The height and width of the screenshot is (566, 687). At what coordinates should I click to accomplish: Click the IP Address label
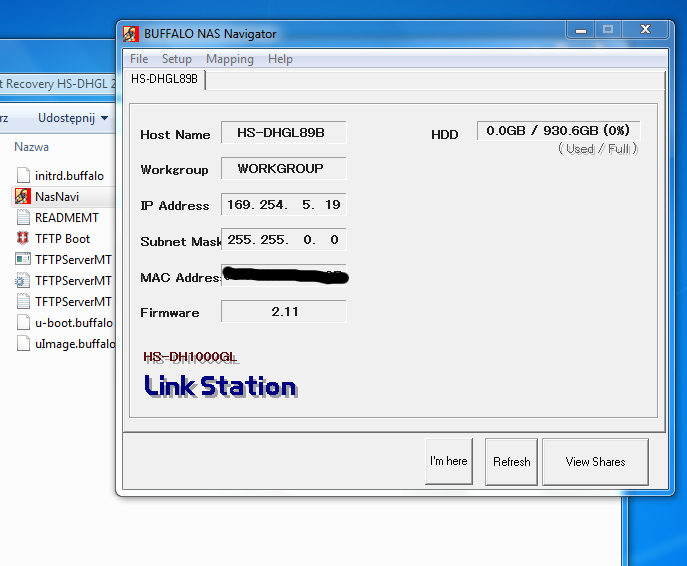pyautogui.click(x=174, y=205)
